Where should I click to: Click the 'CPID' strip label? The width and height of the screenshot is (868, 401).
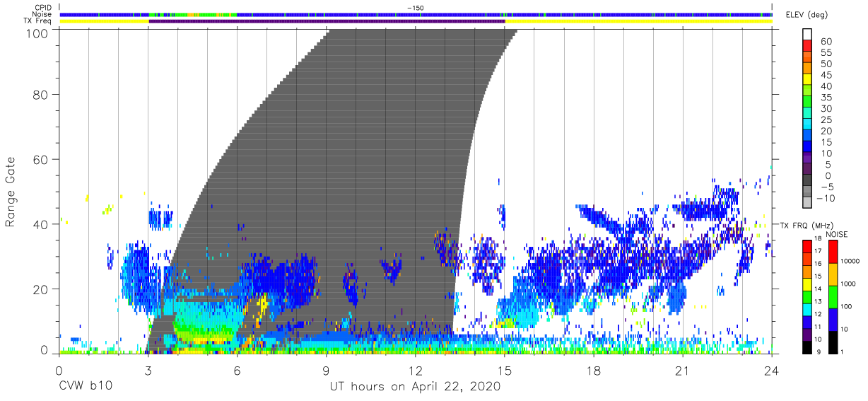click(44, 7)
